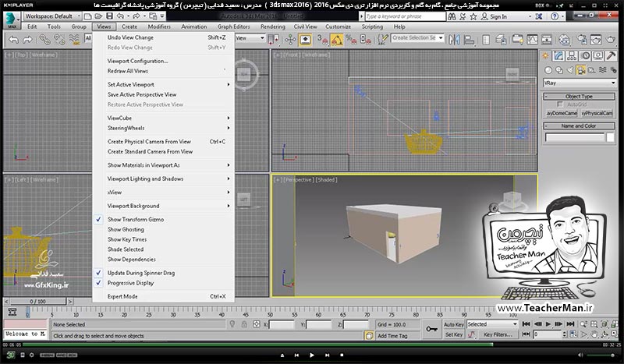The image size is (624, 364).
Task: Enable the AutoGrid checkbox
Action: 560,104
